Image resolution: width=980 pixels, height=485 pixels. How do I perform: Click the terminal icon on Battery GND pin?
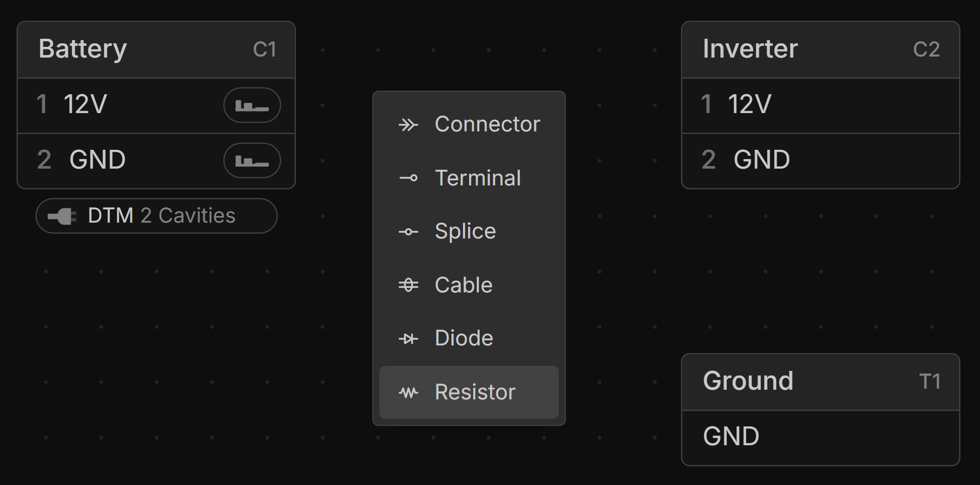[252, 161]
